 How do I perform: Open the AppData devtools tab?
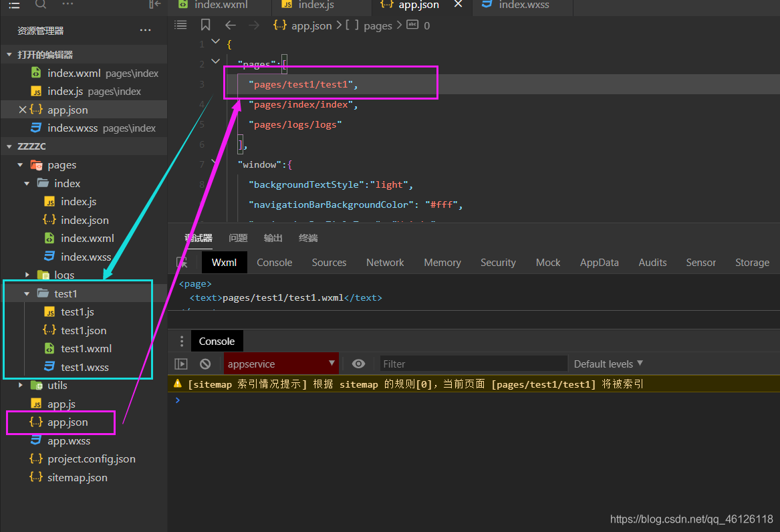tap(599, 263)
